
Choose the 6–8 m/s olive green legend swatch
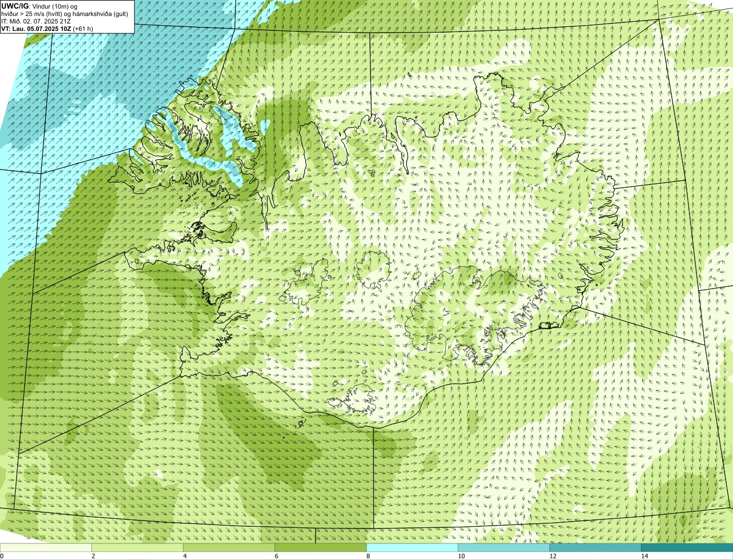point(321,547)
